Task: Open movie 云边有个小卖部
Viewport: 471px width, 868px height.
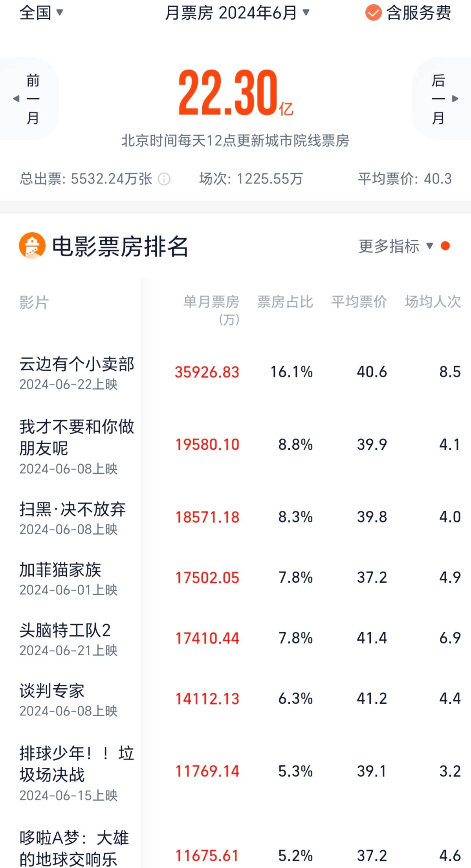Action: [77, 364]
